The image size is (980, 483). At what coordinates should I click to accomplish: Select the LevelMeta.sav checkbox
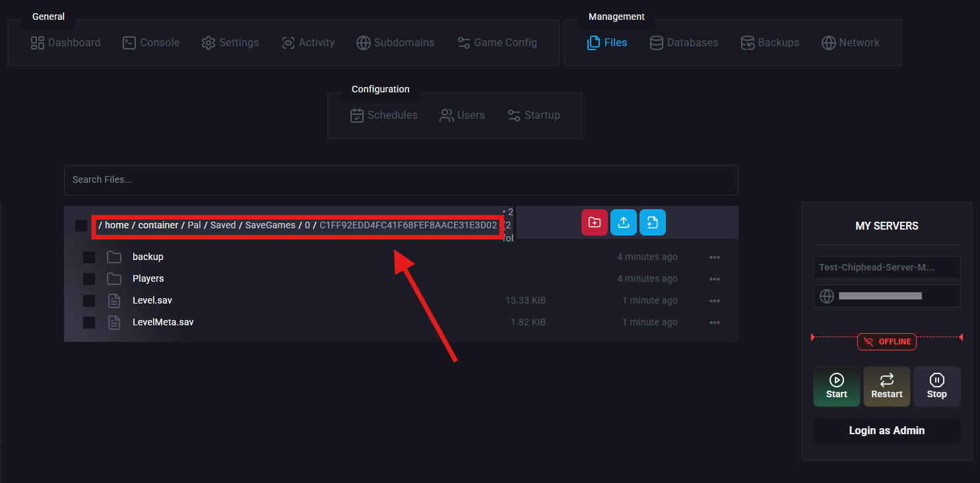[x=89, y=323]
